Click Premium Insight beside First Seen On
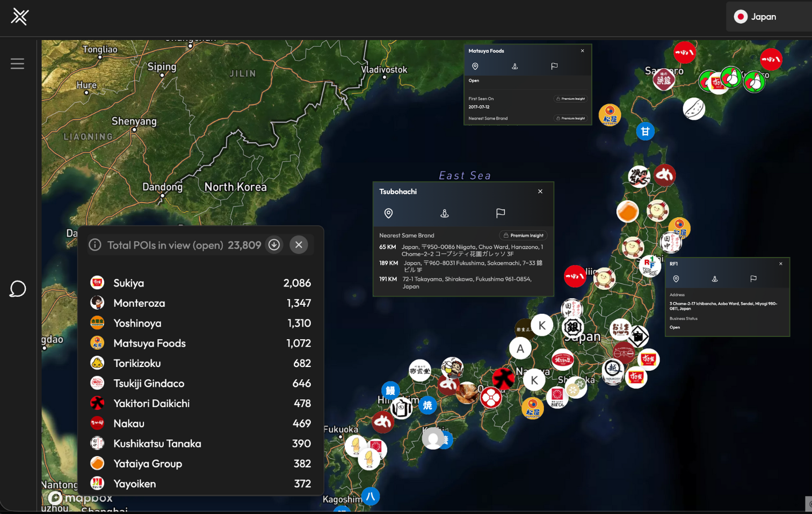 (571, 99)
